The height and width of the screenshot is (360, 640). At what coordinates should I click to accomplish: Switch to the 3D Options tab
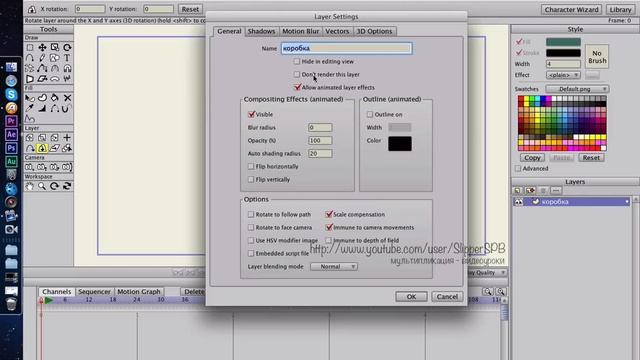(x=374, y=31)
